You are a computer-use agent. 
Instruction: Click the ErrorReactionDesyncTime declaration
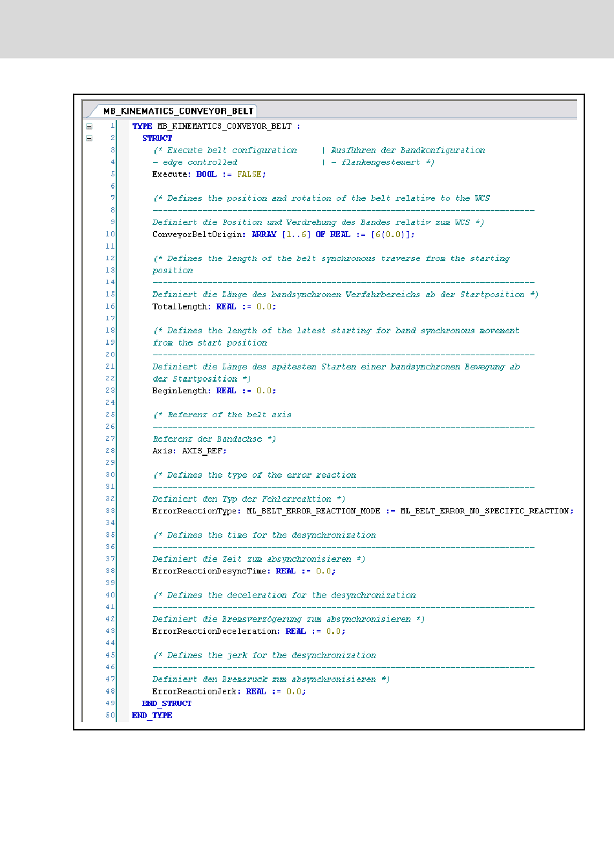(x=244, y=571)
